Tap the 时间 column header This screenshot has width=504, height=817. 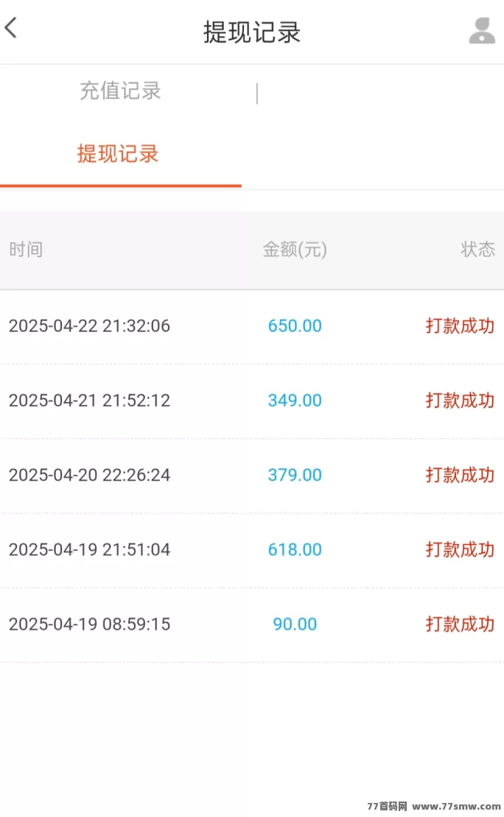point(26,250)
